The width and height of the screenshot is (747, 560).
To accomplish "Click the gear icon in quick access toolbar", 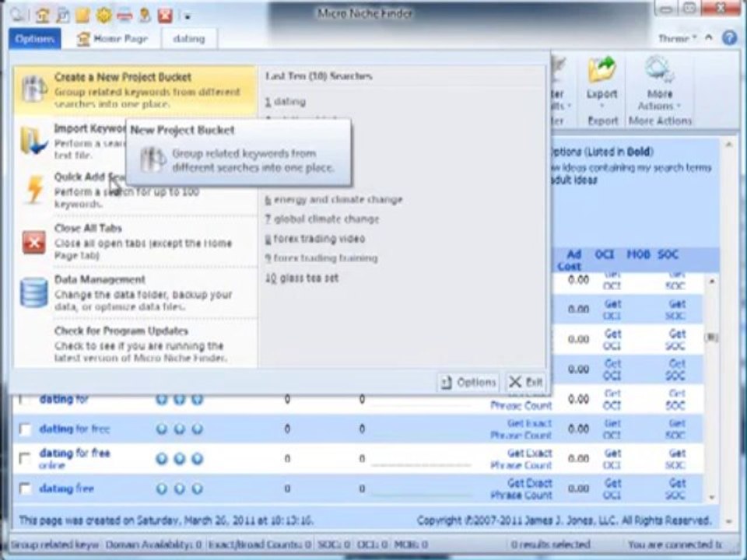I will point(103,16).
